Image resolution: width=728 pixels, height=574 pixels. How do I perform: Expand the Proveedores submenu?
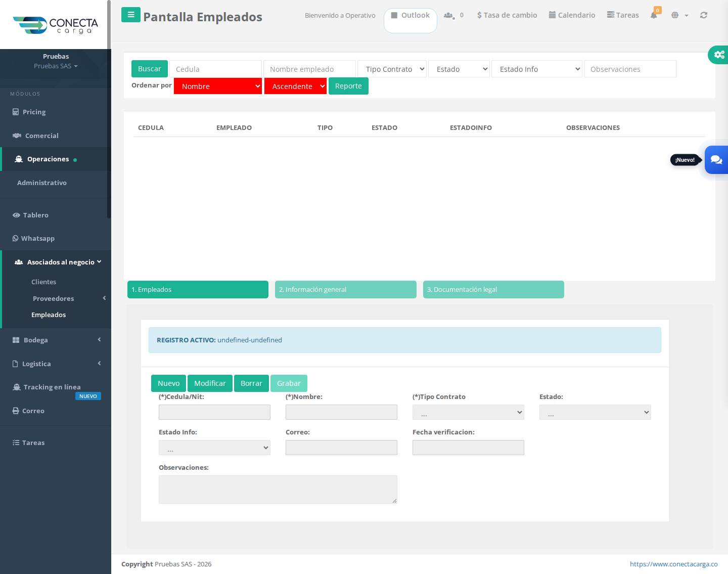57,298
